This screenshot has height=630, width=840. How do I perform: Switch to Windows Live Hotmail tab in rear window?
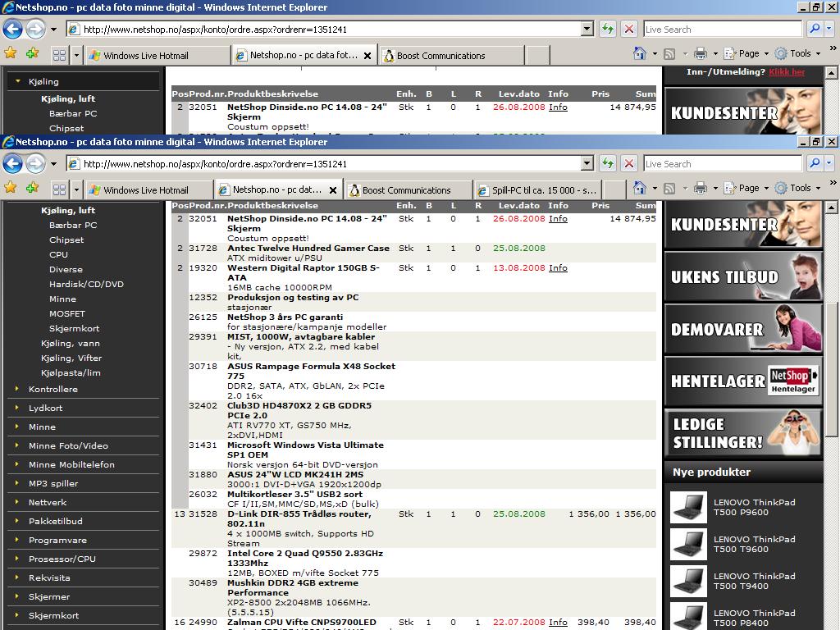157,56
